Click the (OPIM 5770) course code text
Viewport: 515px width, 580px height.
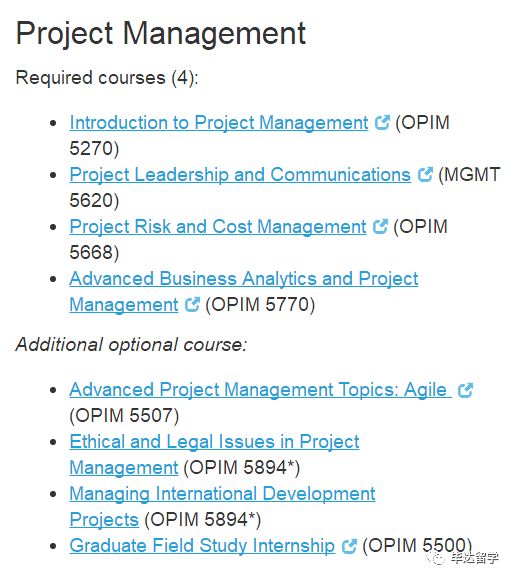coord(260,305)
